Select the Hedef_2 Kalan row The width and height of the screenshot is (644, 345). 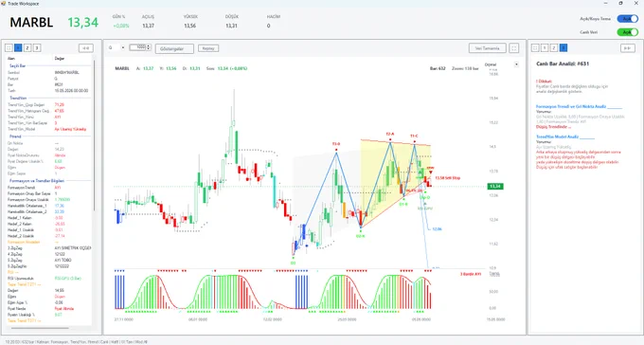click(x=48, y=224)
